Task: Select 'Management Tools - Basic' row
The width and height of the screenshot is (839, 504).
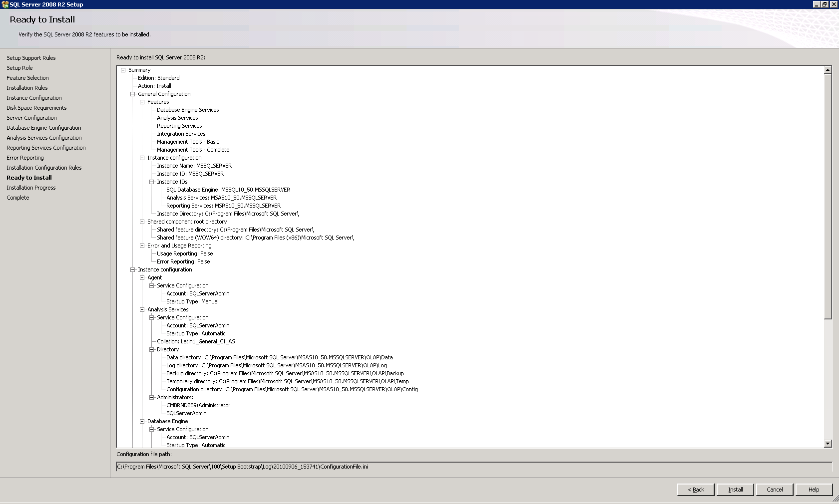Action: point(188,142)
